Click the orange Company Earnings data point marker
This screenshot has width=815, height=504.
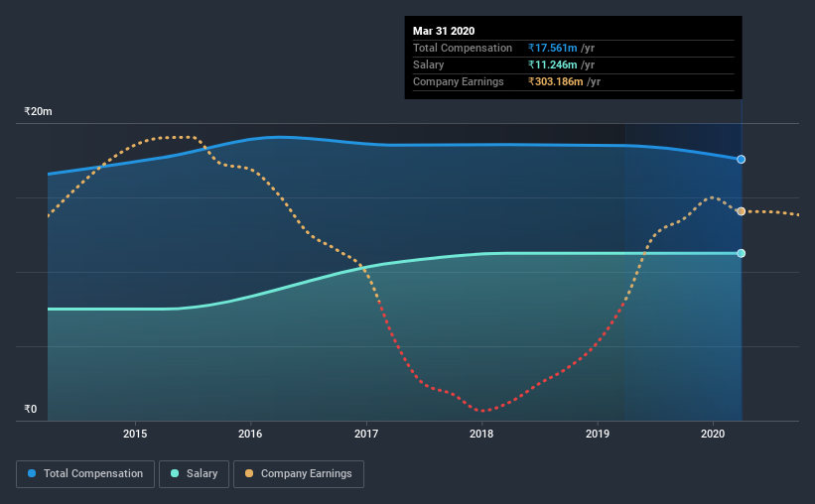point(742,211)
